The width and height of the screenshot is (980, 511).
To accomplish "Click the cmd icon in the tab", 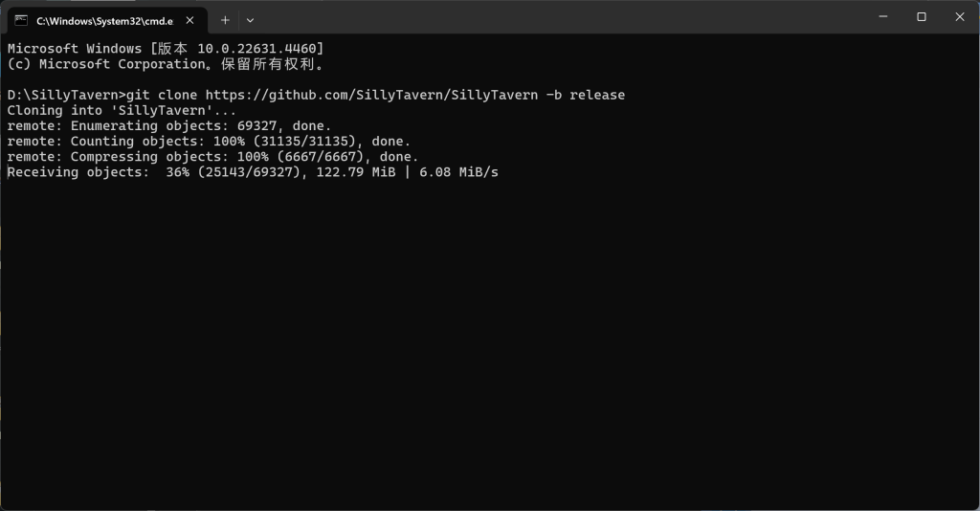I will 21,21.
